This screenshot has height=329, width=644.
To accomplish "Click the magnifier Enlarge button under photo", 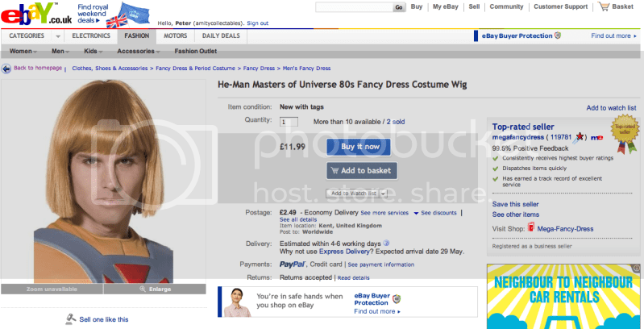I will (x=155, y=289).
